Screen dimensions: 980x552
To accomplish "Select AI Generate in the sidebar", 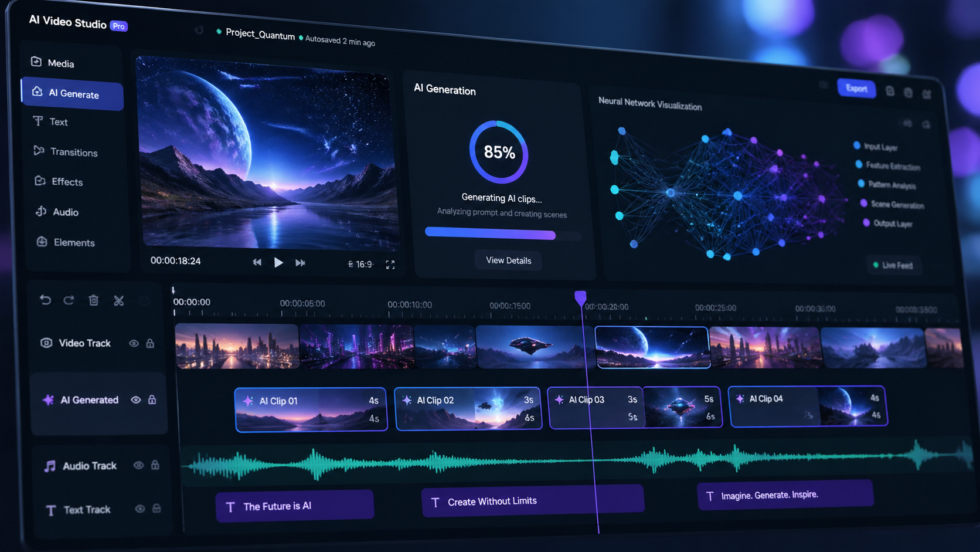I will coord(72,94).
